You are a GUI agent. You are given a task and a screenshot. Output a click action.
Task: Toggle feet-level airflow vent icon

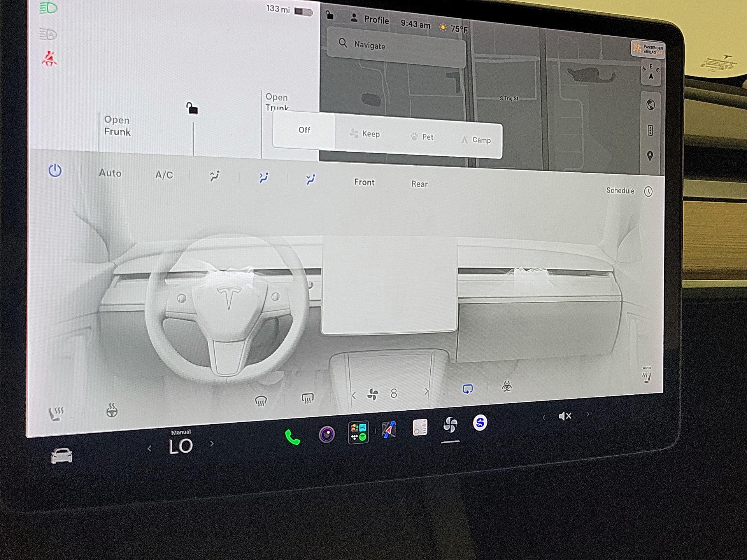(x=310, y=179)
